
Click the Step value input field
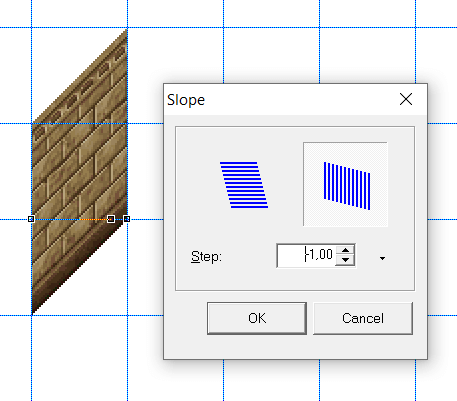point(306,255)
